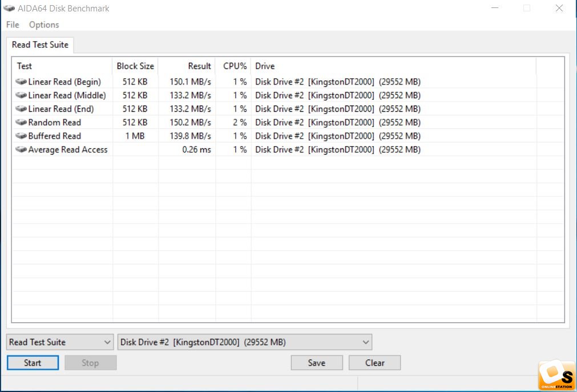Click the CPU% column header
The image size is (577, 392).
233,66
